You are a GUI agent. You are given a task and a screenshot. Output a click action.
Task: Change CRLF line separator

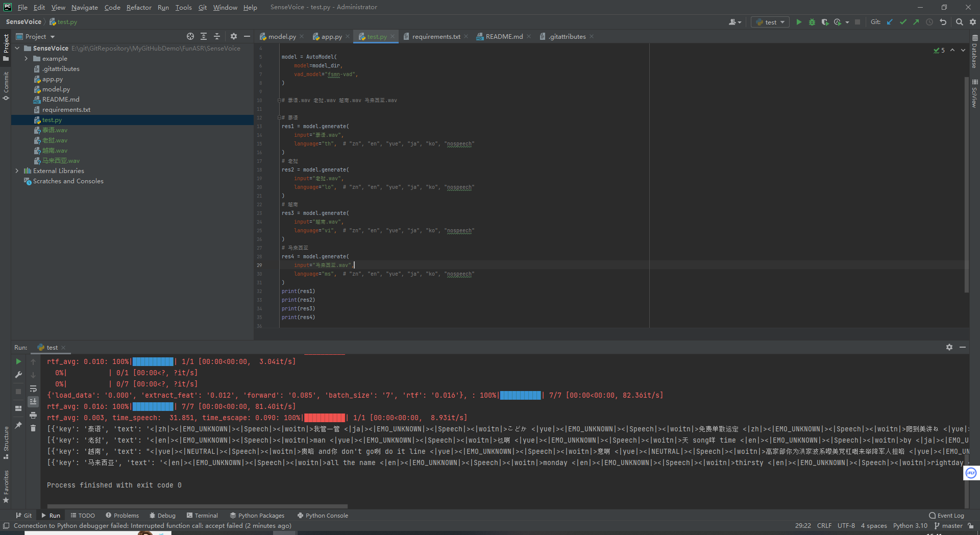click(x=824, y=526)
